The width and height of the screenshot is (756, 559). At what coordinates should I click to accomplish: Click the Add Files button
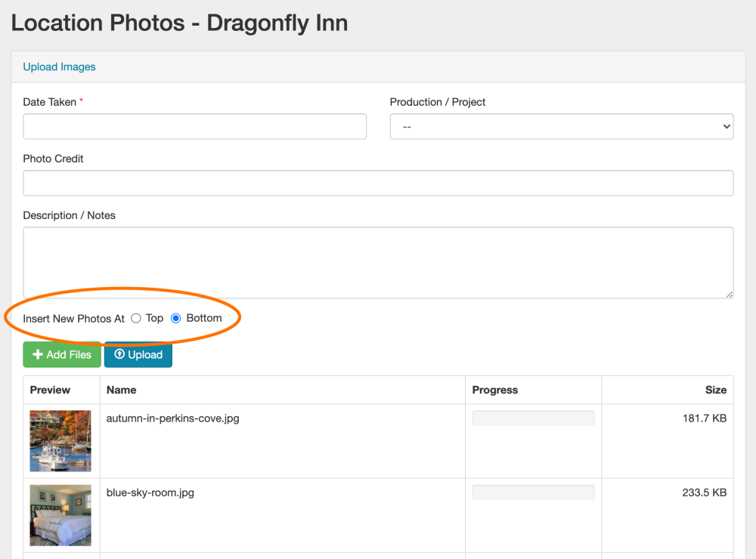point(62,355)
